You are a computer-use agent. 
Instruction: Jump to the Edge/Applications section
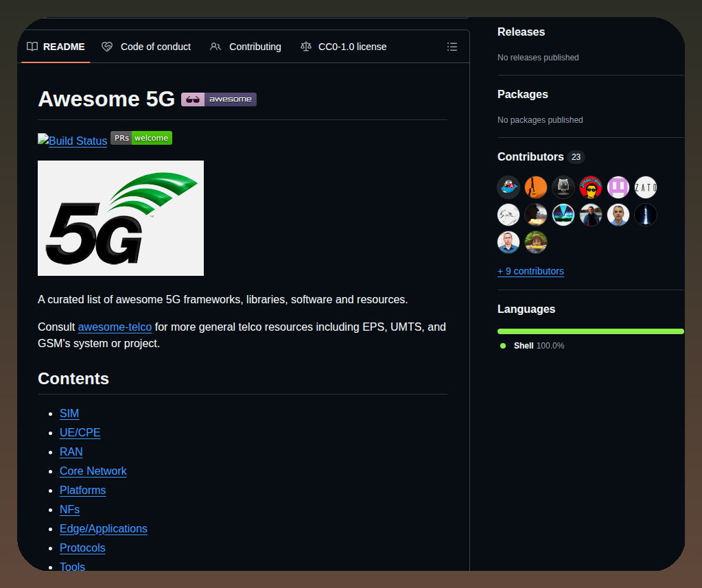tap(104, 528)
